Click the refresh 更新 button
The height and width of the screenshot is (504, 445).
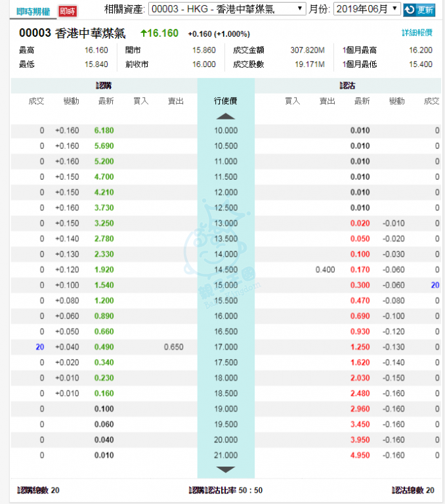coord(419,10)
